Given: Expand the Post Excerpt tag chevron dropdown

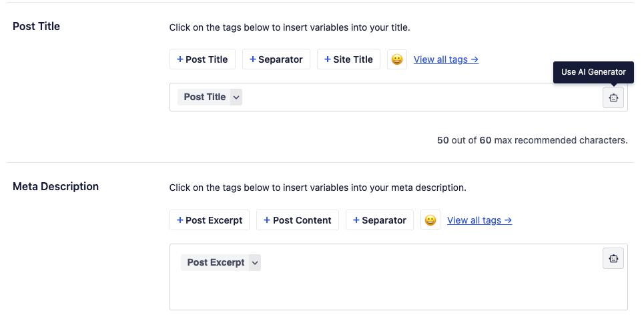Looking at the screenshot, I should [x=254, y=263].
